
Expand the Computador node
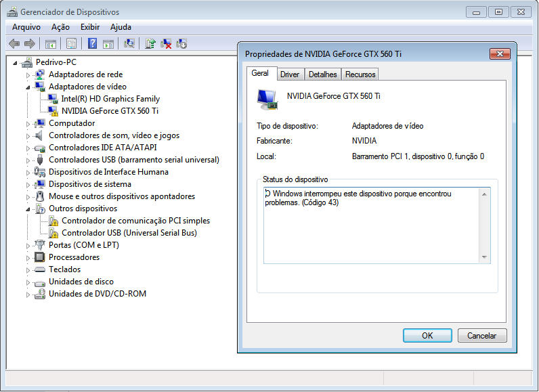coord(28,124)
